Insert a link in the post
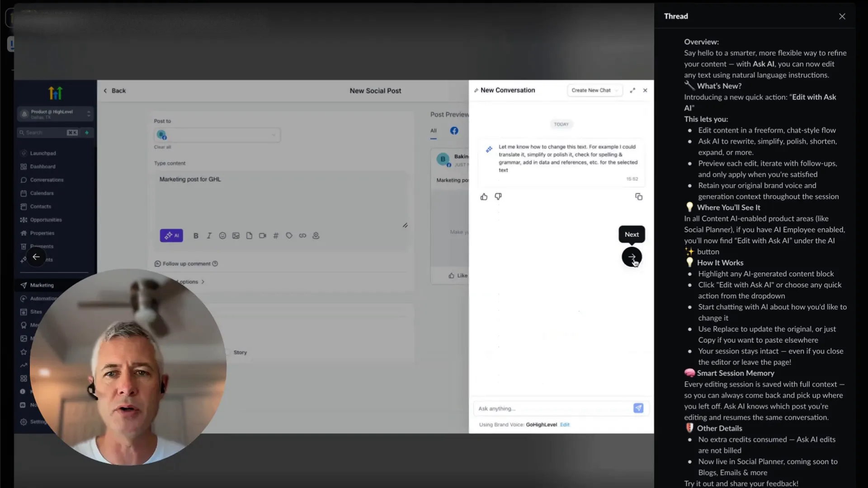 302,235
